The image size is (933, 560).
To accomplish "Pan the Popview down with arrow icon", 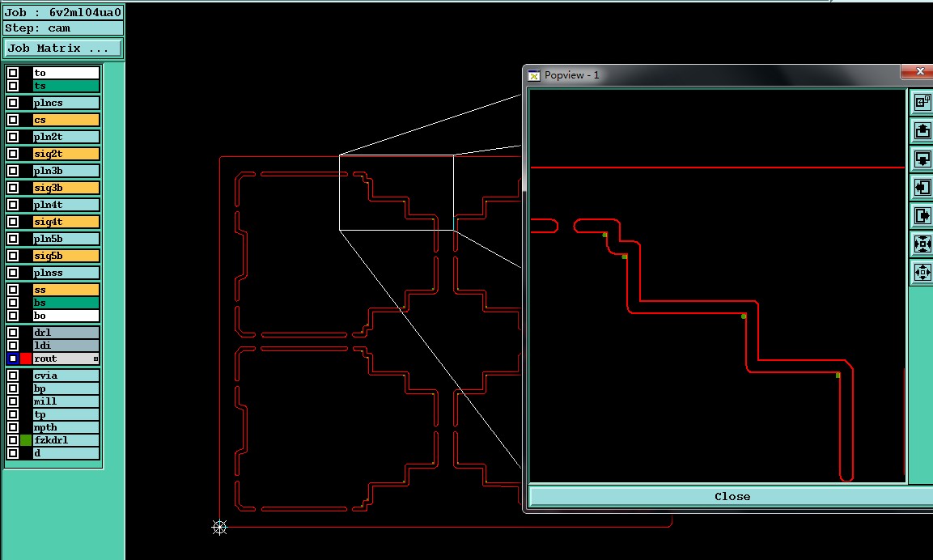I will [922, 159].
